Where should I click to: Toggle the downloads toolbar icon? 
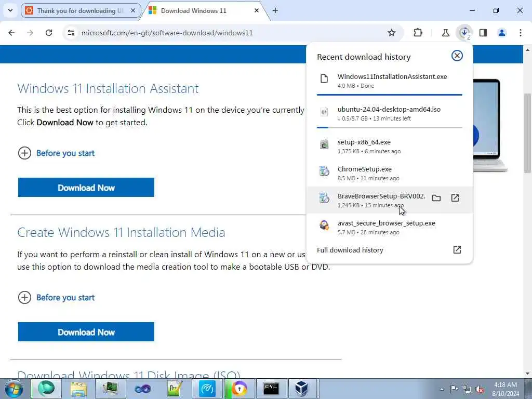coord(464,33)
